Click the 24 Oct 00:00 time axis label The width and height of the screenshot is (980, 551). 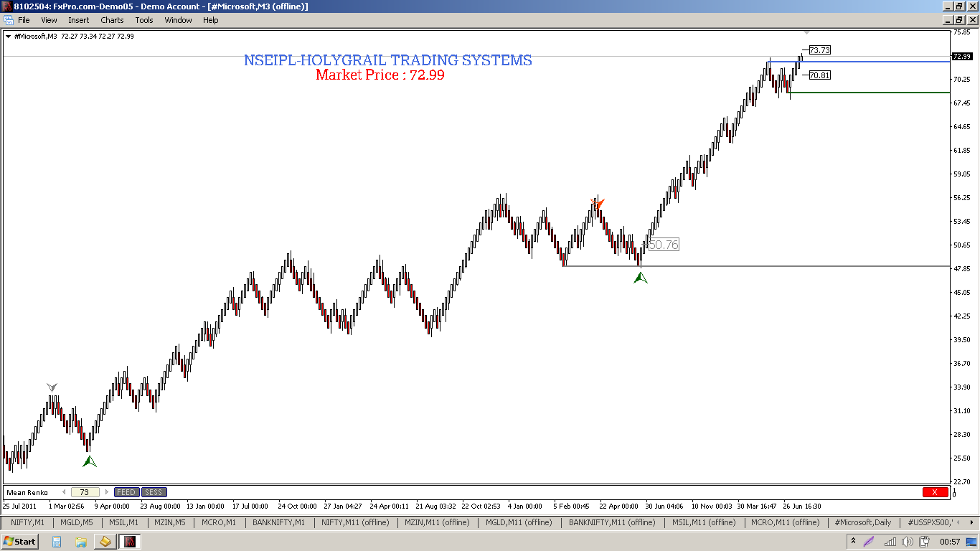click(x=298, y=506)
